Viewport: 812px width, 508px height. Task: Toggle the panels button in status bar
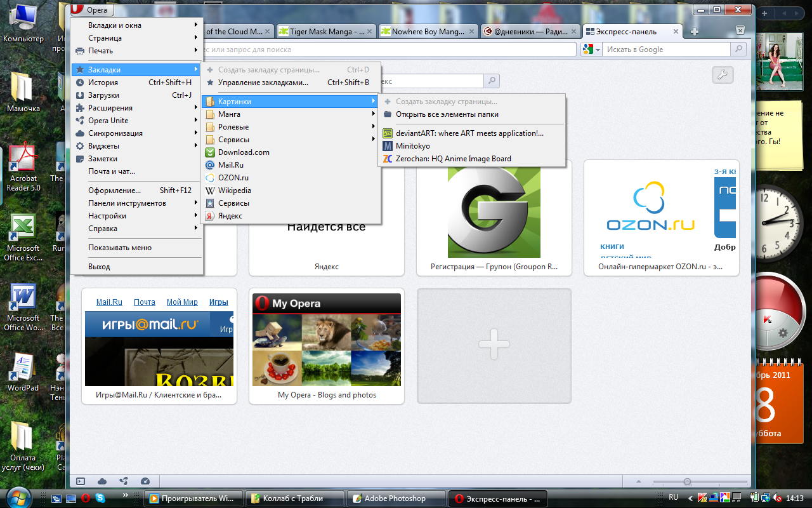81,481
